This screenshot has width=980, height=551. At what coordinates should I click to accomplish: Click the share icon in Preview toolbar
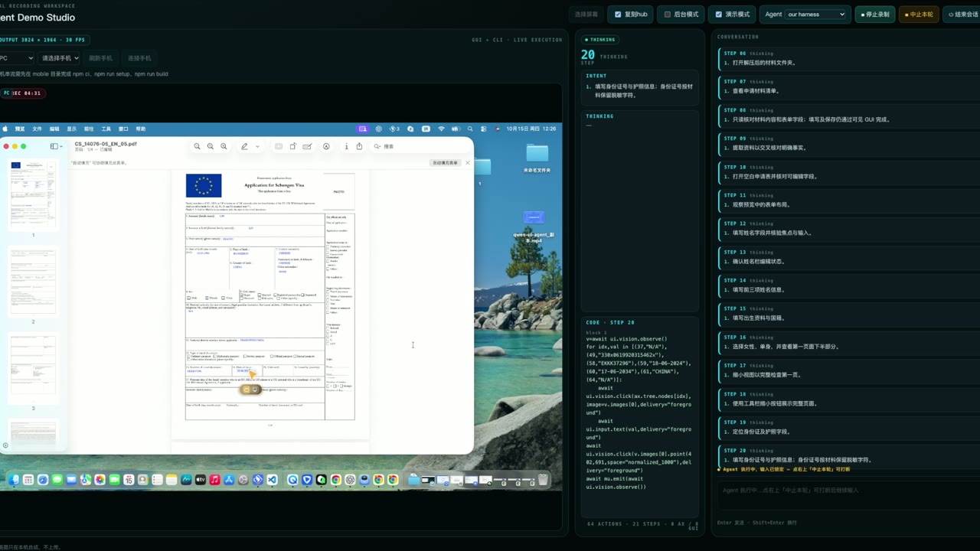(359, 146)
